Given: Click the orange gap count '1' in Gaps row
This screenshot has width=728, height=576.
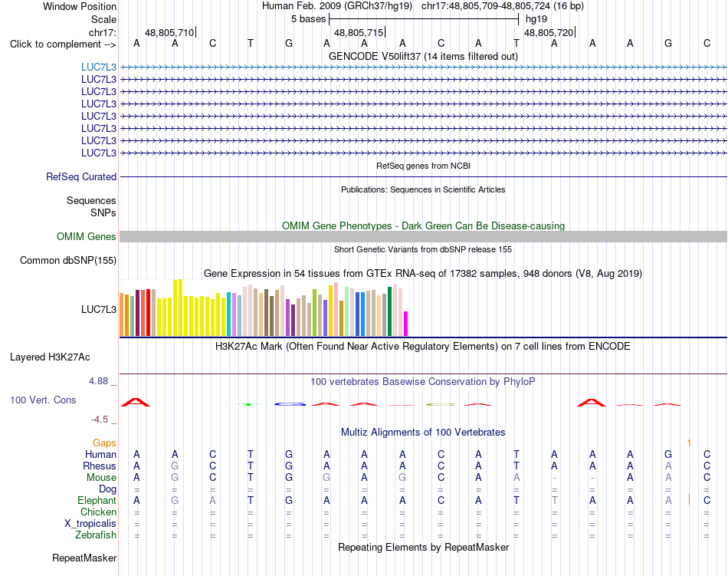Looking at the screenshot, I should point(689,443).
